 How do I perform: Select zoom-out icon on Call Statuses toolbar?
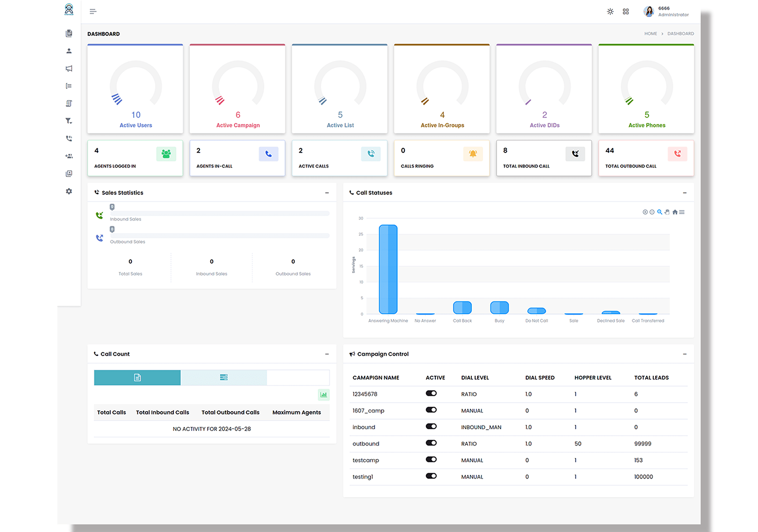[652, 212]
